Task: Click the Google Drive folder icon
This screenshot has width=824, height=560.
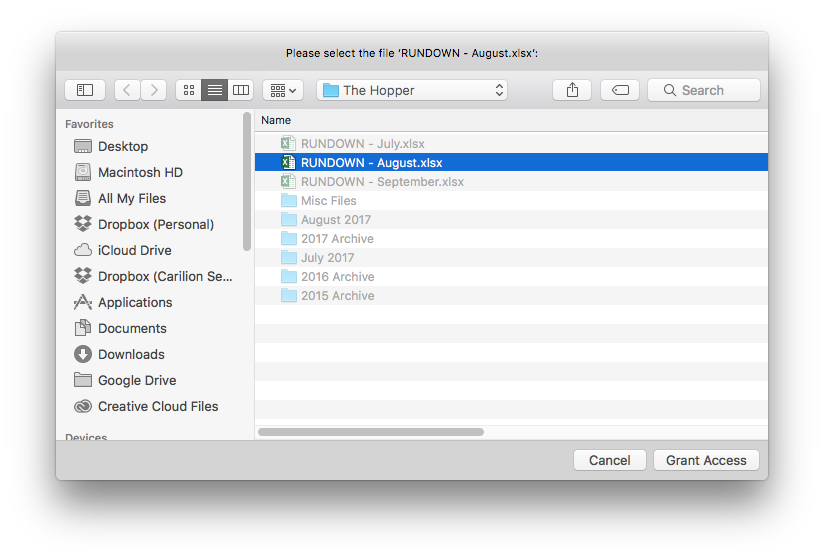Action: point(83,380)
